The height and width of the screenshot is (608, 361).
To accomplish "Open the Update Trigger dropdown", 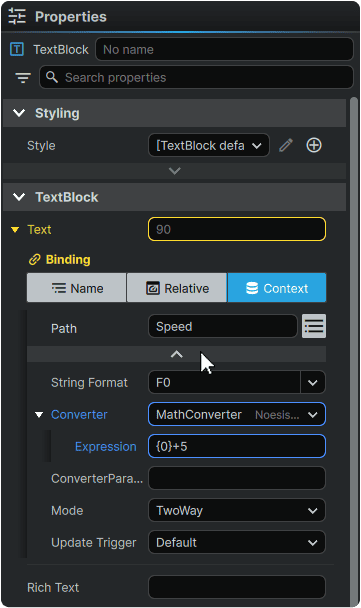I will (237, 542).
